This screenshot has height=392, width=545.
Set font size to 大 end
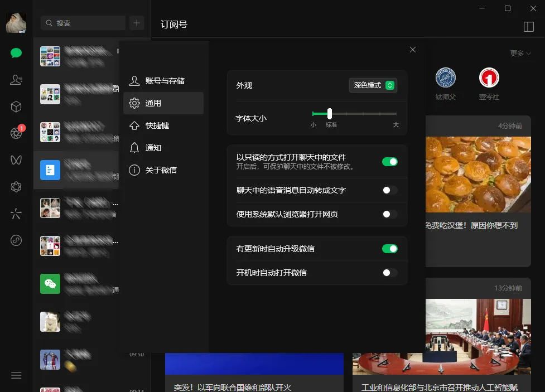(x=396, y=114)
